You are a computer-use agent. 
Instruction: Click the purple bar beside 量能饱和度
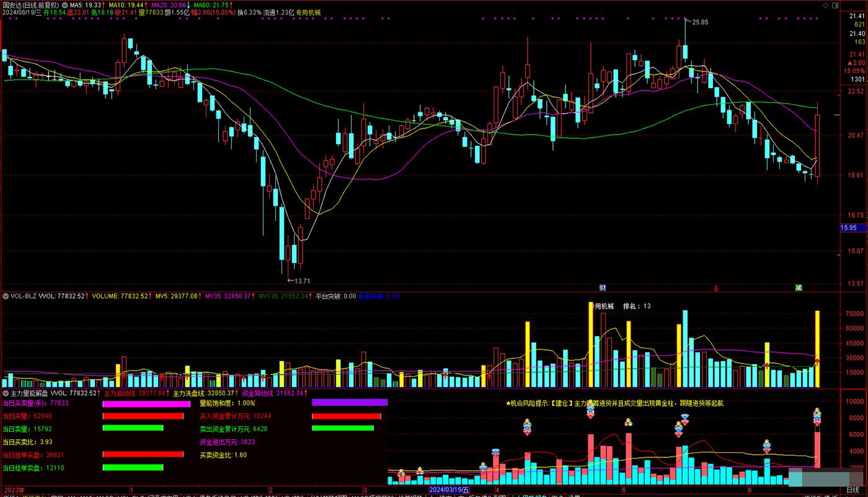point(350,403)
